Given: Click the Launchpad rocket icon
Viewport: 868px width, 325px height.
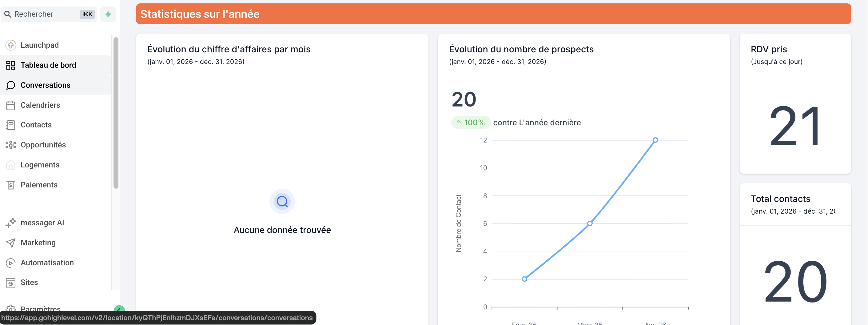Looking at the screenshot, I should point(11,45).
